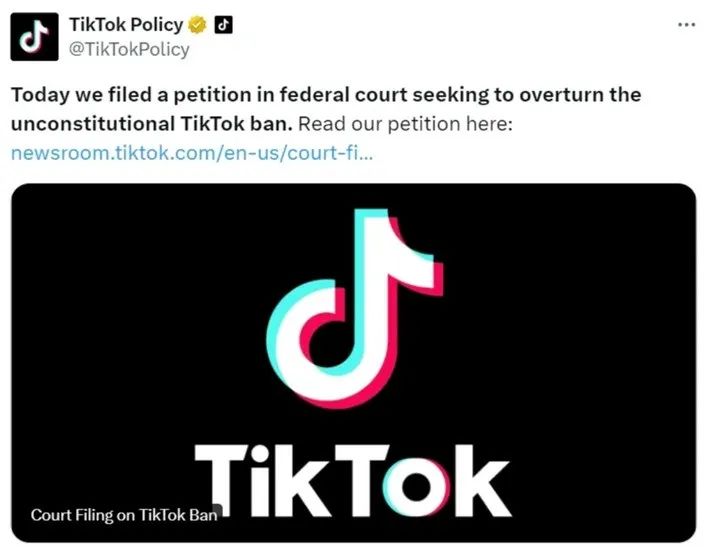The height and width of the screenshot is (549, 709).
Task: Click the words TikTok ban in the post text
Action: pyautogui.click(x=236, y=124)
